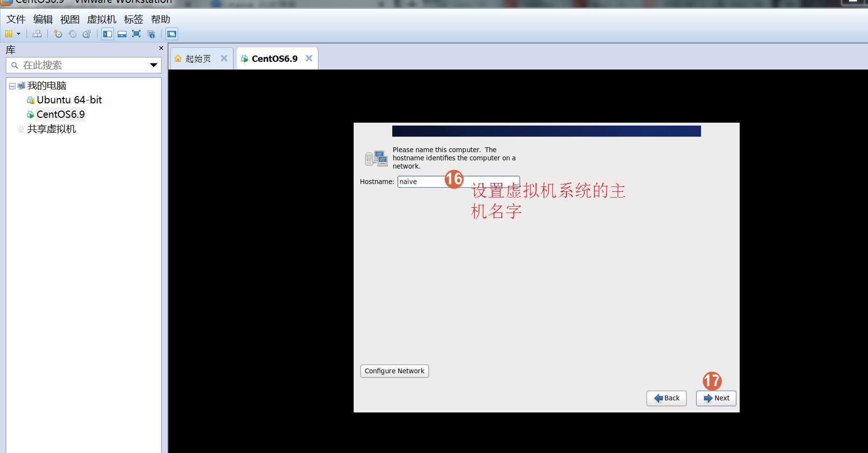Click the Ubuntu 64-bit VM icon
Screen dimensions: 868x453
[x=31, y=100]
